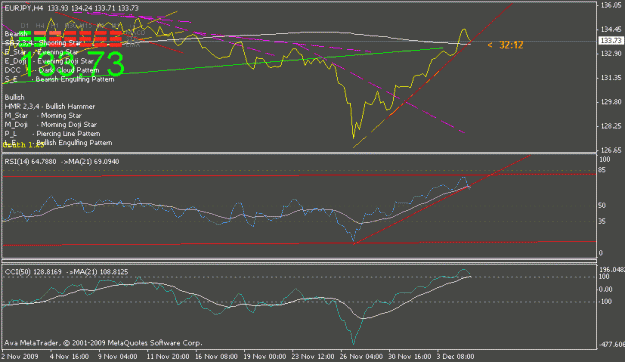The width and height of the screenshot is (625, 362).
Task: Click the RSI 35 level label
Action: [602, 221]
